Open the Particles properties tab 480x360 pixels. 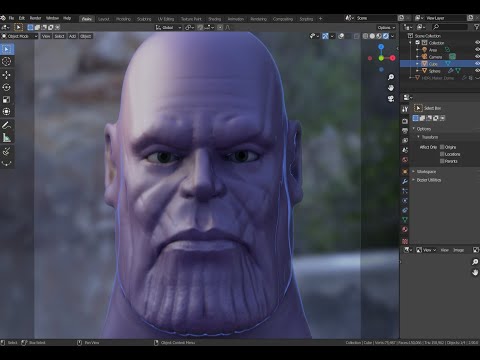click(405, 191)
